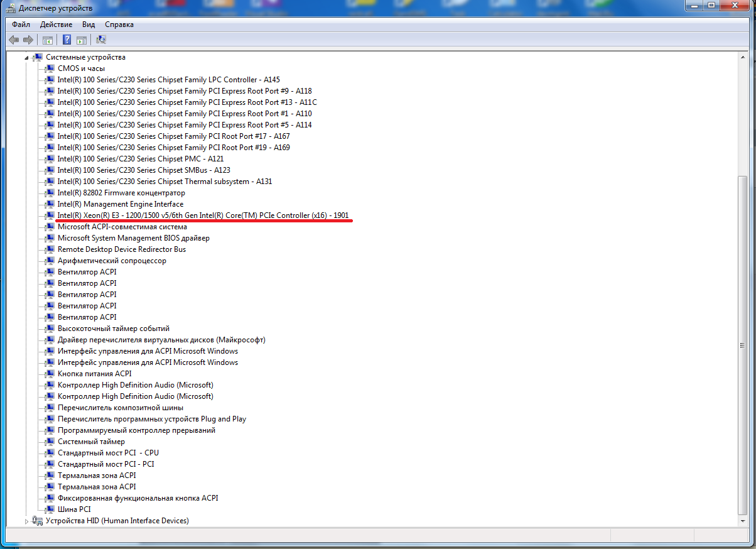Open the Вид menu
This screenshot has height=549, width=756.
(x=89, y=24)
